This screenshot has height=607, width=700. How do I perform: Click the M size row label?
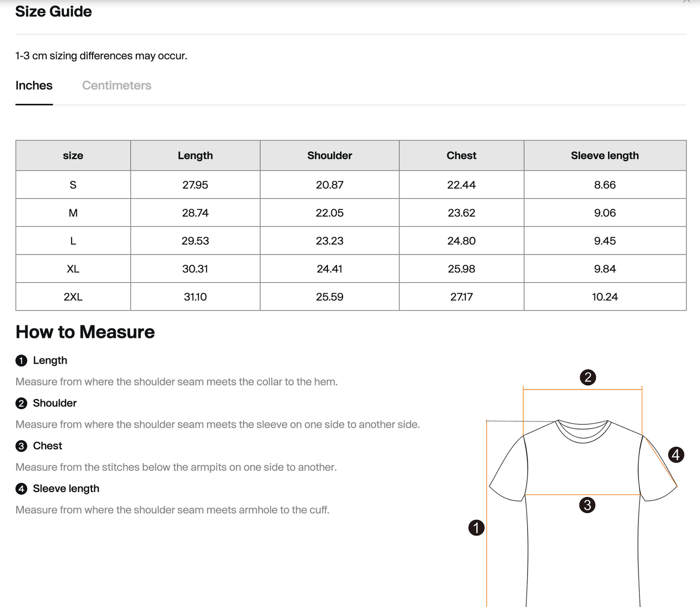point(73,213)
